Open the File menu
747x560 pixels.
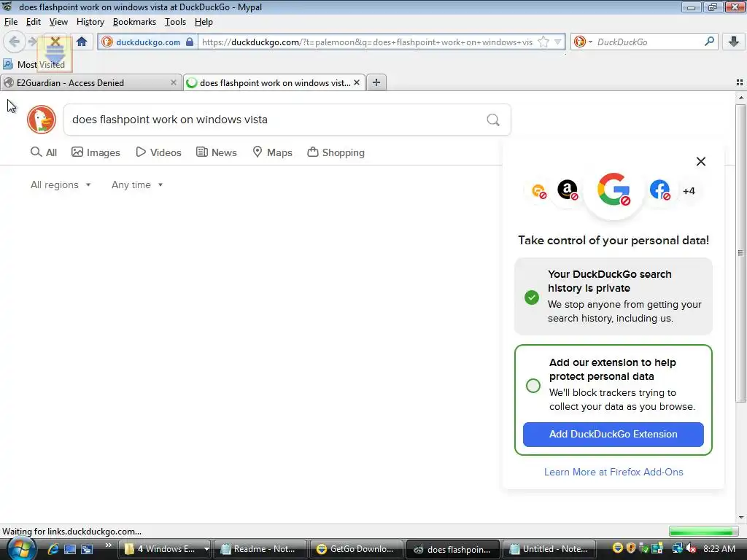[x=11, y=22]
